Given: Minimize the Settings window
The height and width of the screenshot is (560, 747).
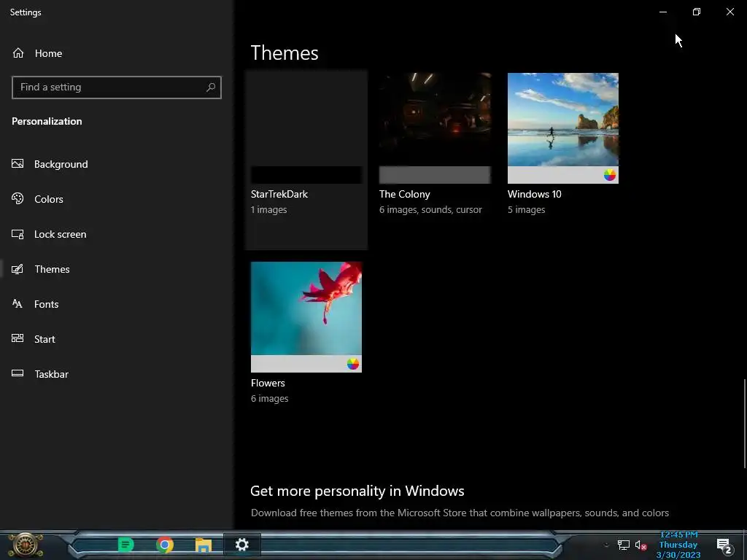Looking at the screenshot, I should tap(662, 12).
